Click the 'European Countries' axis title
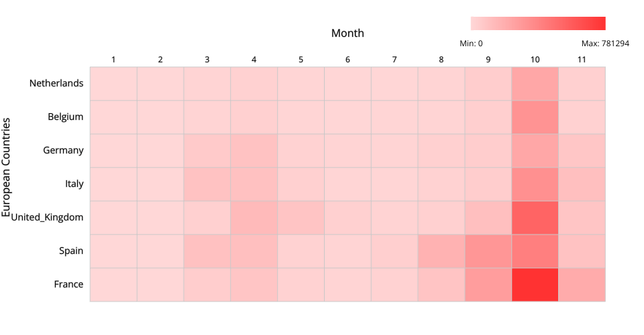This screenshot has width=644, height=335. click(7, 167)
